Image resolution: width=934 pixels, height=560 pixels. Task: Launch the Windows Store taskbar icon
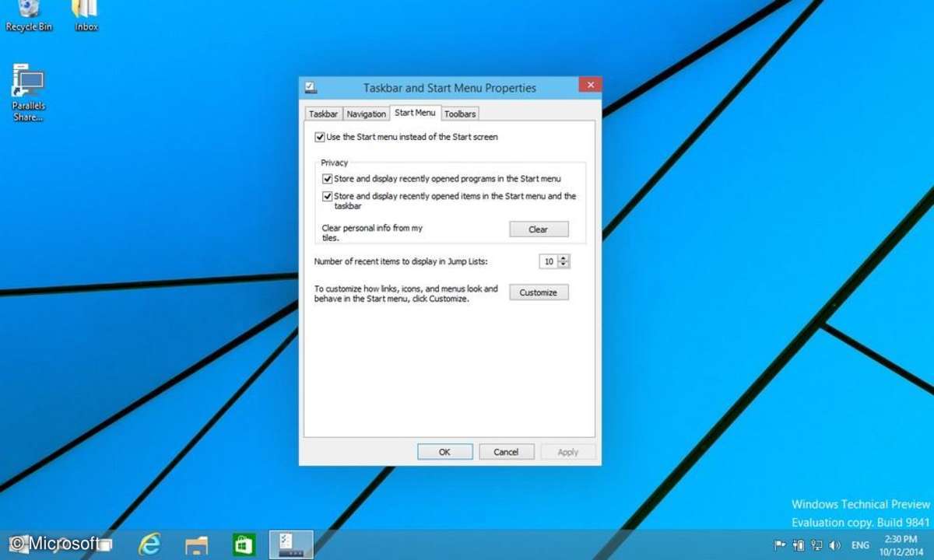click(244, 544)
